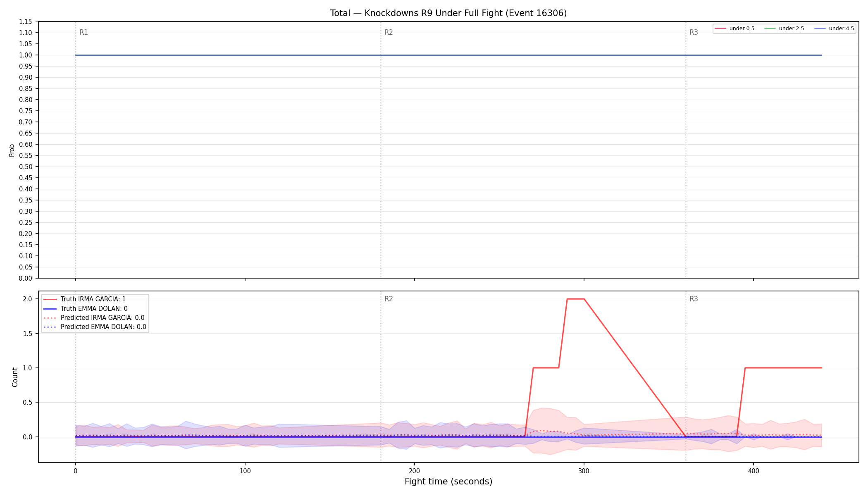This screenshot has height=496, width=868.
Task: Select 'Truth EMMA DOLAN: 0' legend item
Action: pyautogui.click(x=86, y=309)
